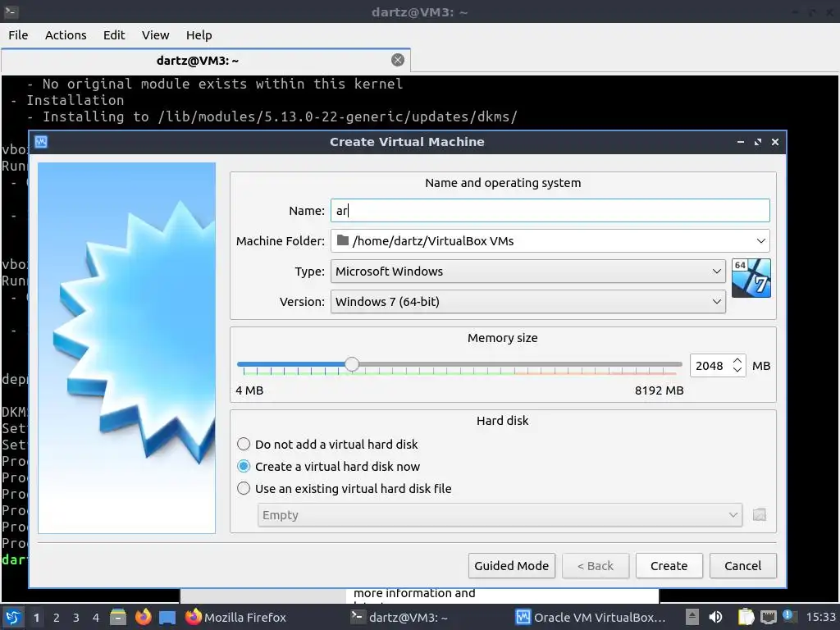Cancel the Create Virtual Machine dialog
Screen dimensions: 840x630
742,566
